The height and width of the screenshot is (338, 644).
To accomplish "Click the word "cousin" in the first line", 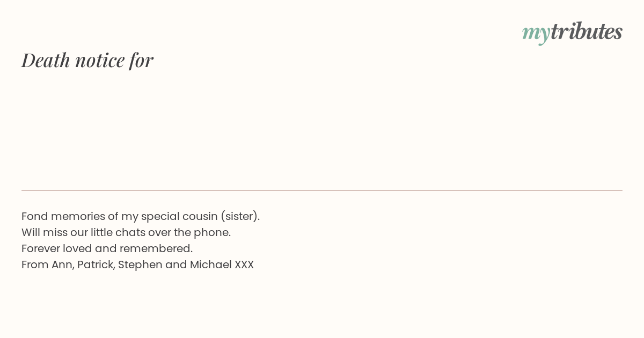I will pos(199,216).
